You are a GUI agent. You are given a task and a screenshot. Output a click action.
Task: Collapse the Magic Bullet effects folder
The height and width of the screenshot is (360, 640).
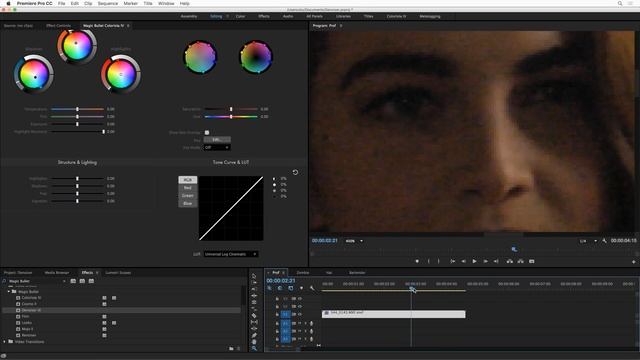(9, 292)
